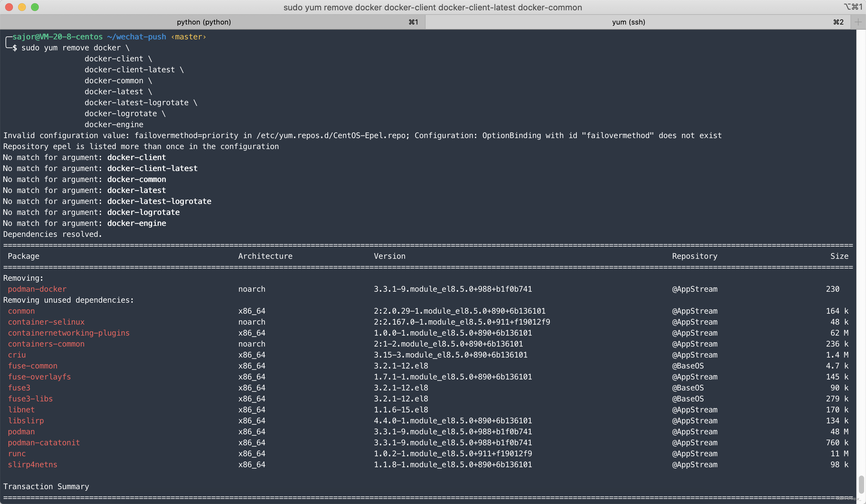Screen dimensions: 866x504
Task: Click the Package column header text
Action: coord(23,256)
